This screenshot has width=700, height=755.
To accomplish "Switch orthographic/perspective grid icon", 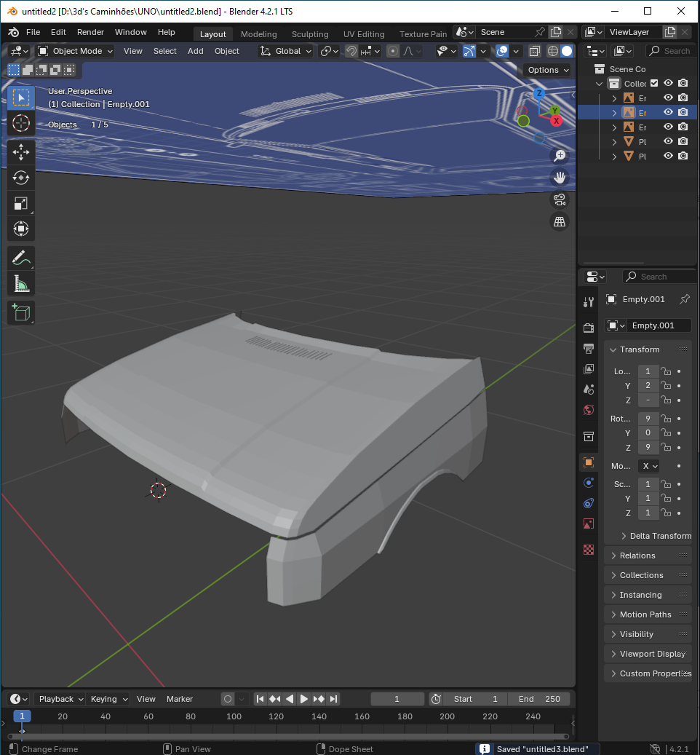I will point(560,222).
